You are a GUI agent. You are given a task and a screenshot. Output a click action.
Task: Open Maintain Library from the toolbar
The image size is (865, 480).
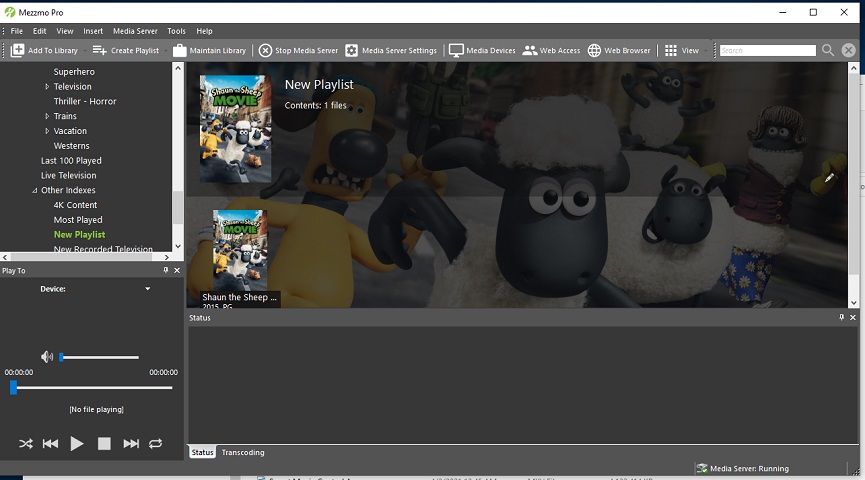point(210,50)
